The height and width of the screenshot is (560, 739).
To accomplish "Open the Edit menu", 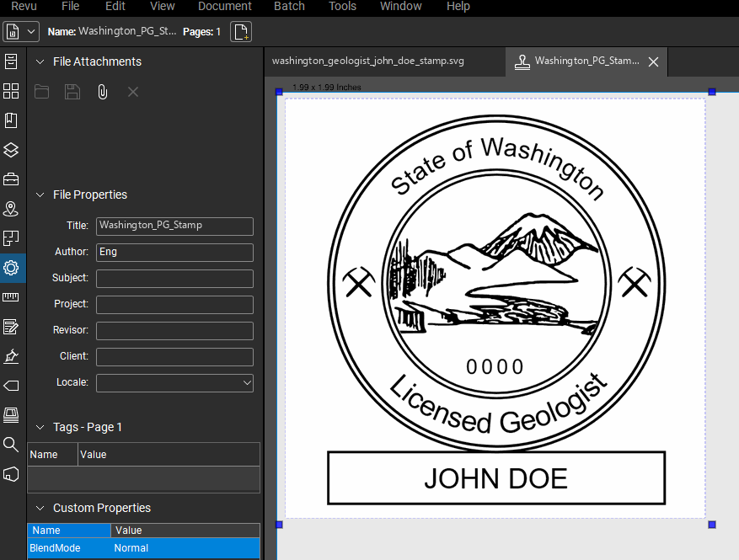I will click(x=115, y=6).
